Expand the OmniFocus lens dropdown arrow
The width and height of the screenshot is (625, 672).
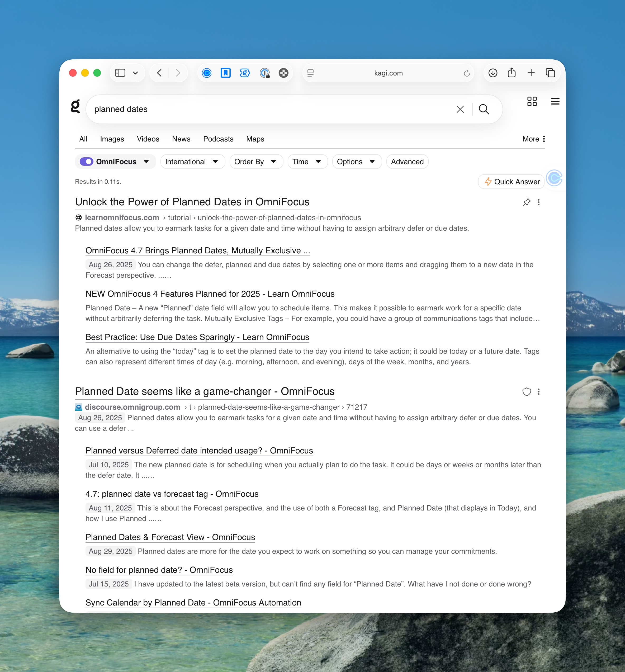(x=146, y=162)
